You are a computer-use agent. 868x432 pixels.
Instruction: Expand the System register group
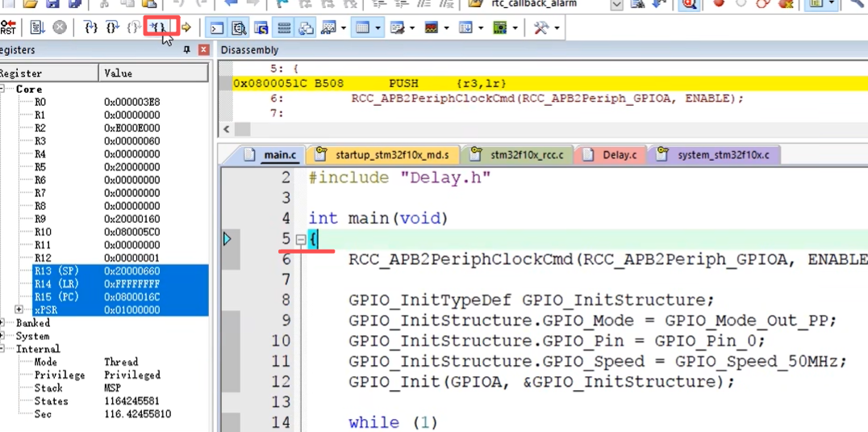pos(2,336)
